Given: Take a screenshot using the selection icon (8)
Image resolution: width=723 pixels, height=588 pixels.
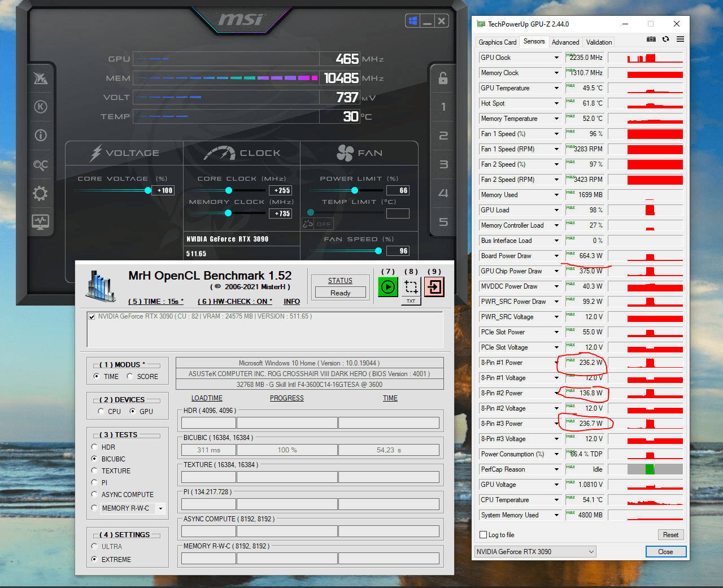Looking at the screenshot, I should point(411,287).
